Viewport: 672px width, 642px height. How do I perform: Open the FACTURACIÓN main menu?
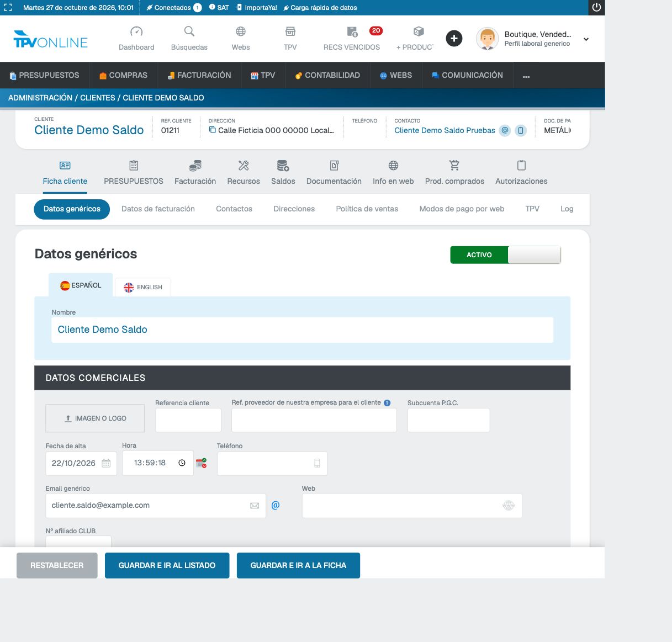[199, 75]
